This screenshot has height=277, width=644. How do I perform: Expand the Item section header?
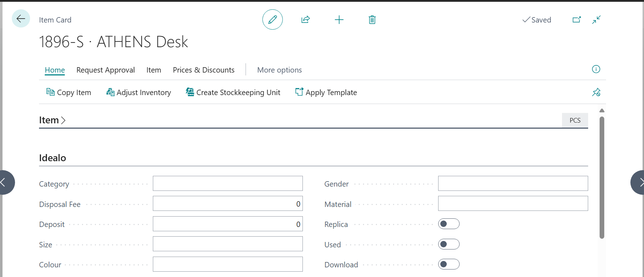(52, 120)
